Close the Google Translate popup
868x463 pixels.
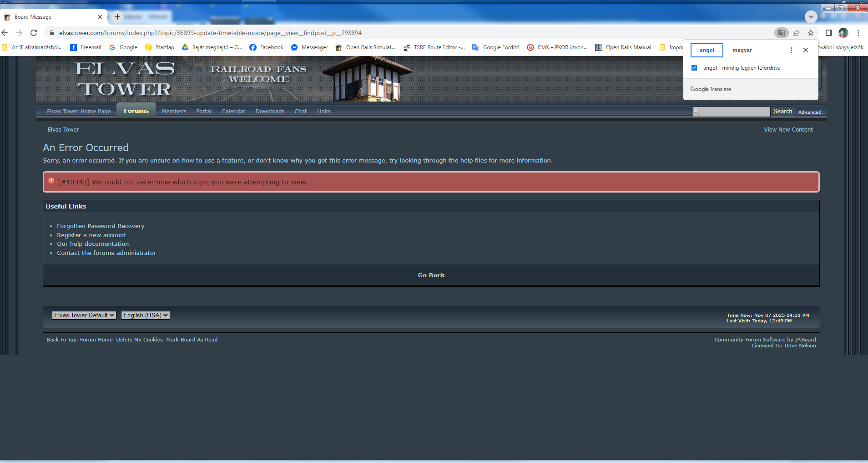tap(806, 50)
